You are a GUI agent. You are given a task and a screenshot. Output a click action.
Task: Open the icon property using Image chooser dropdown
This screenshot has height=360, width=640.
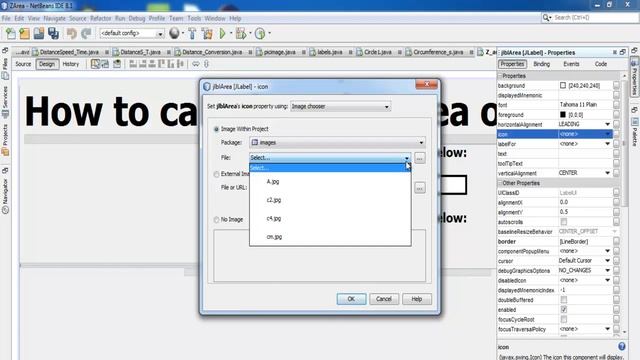pyautogui.click(x=340, y=107)
